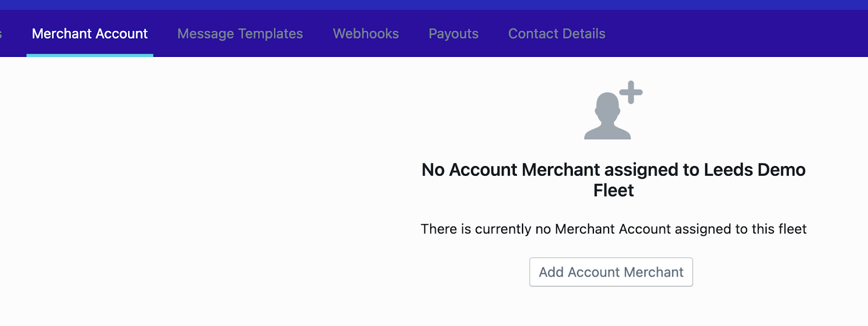This screenshot has width=868, height=326.
Task: Click the Add Account Merchant button border
Action: pos(611,259)
